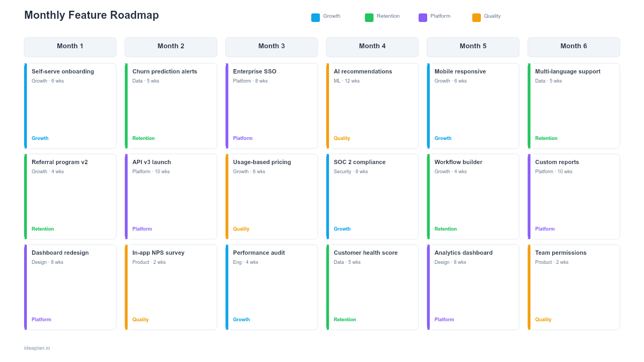644x362 pixels.
Task: Select the Quality tag on AI recommendations card
Action: point(342,138)
